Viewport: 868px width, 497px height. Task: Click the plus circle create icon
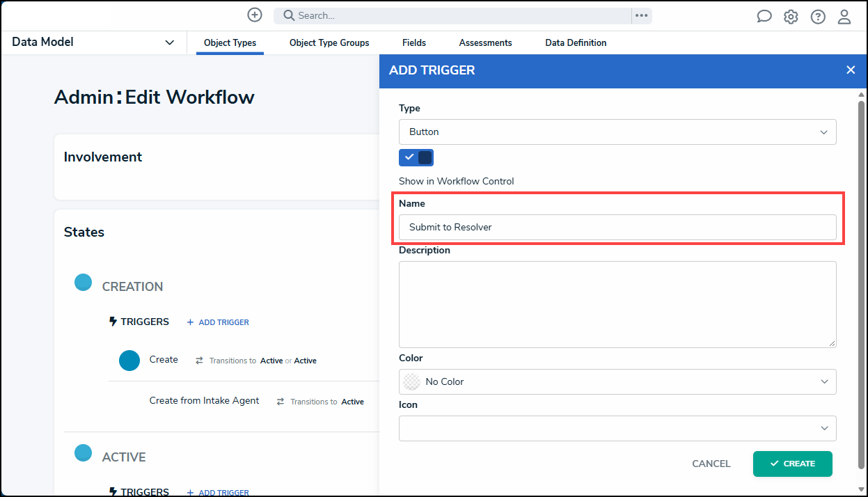tap(255, 15)
